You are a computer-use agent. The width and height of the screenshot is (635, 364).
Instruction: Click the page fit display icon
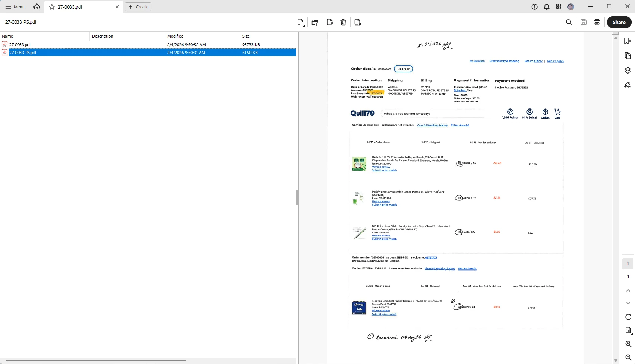628,330
